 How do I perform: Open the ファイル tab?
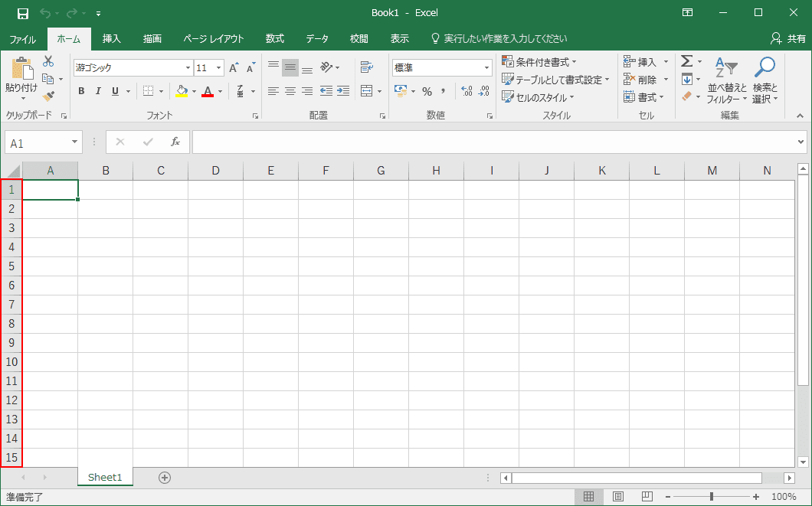point(23,39)
